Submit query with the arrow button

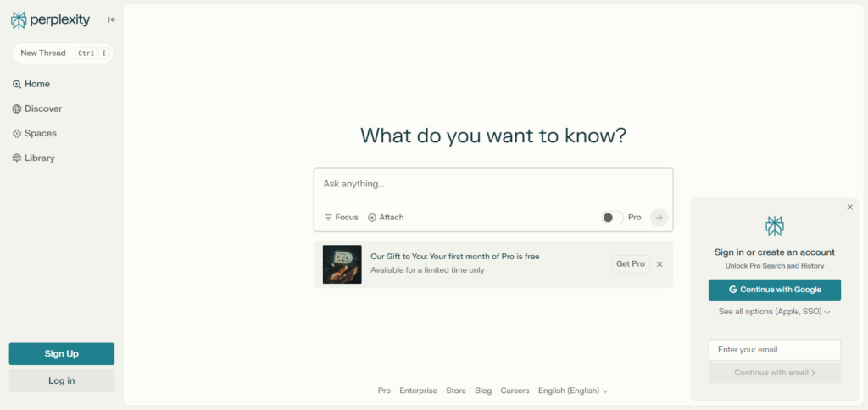point(659,218)
